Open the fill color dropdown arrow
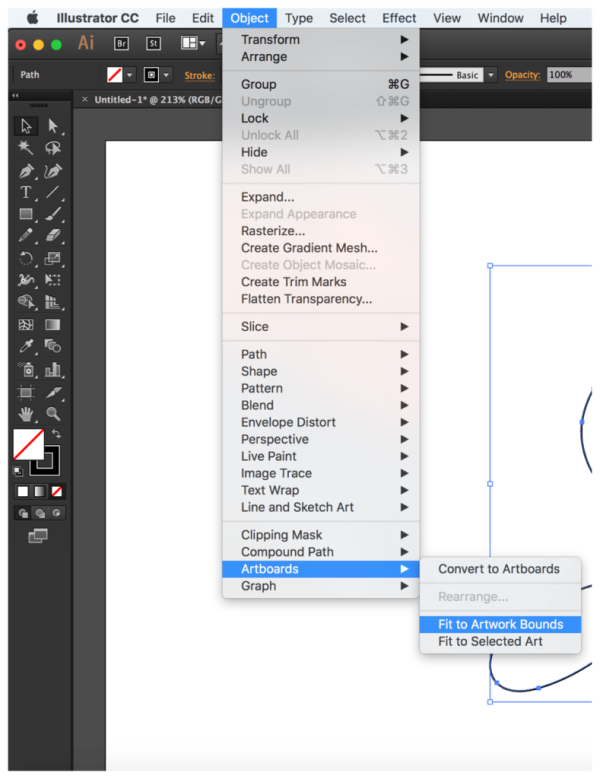Image resolution: width=600 pixels, height=779 pixels. [129, 75]
